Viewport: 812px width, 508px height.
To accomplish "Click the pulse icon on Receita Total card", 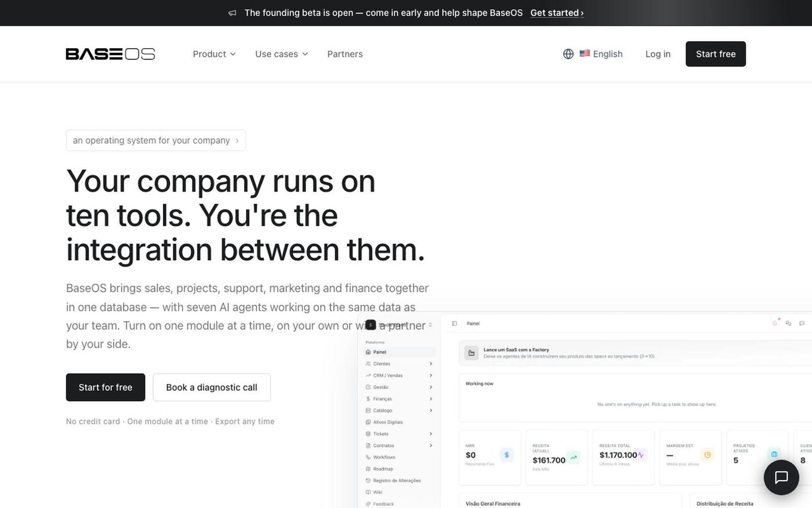I will (640, 455).
